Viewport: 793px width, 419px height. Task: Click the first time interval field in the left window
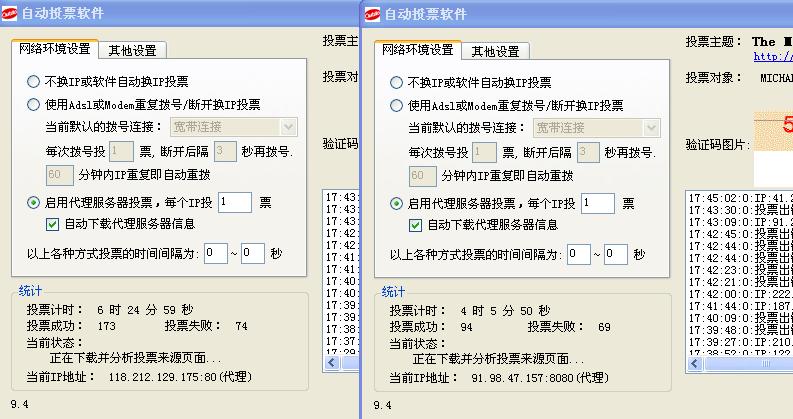(215, 254)
